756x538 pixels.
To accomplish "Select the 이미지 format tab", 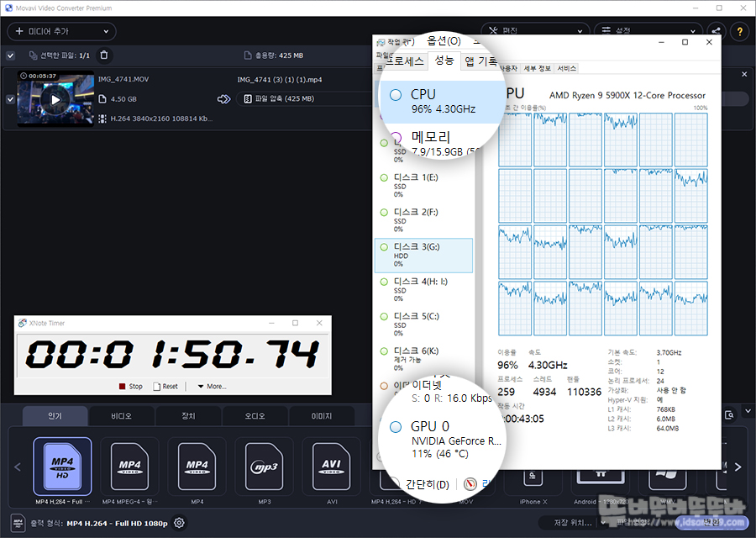I will pyautogui.click(x=321, y=416).
